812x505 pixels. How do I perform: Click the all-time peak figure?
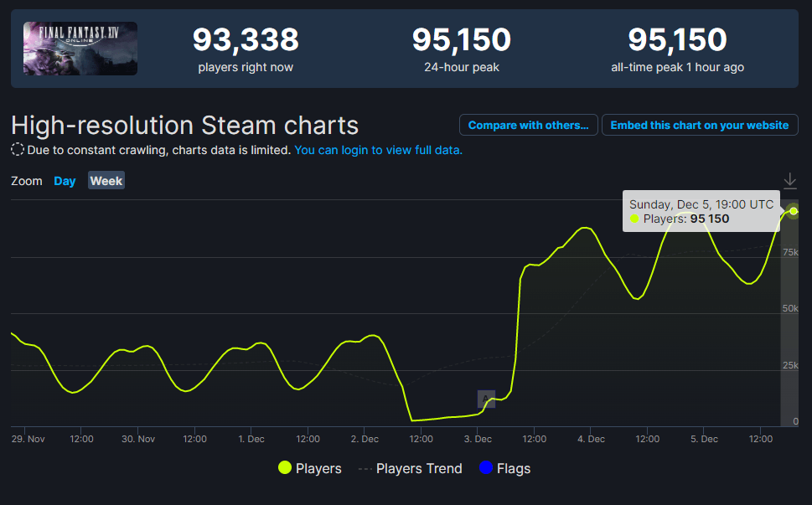pos(677,39)
